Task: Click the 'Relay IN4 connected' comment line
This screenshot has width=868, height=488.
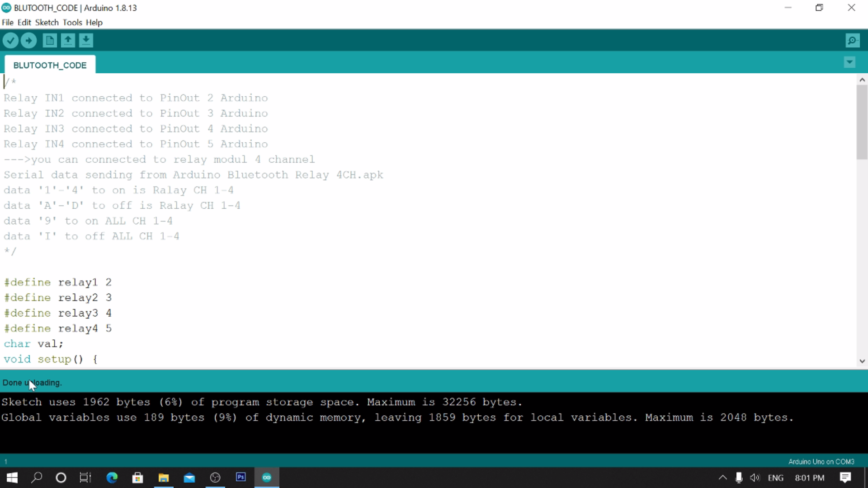Action: 136,144
